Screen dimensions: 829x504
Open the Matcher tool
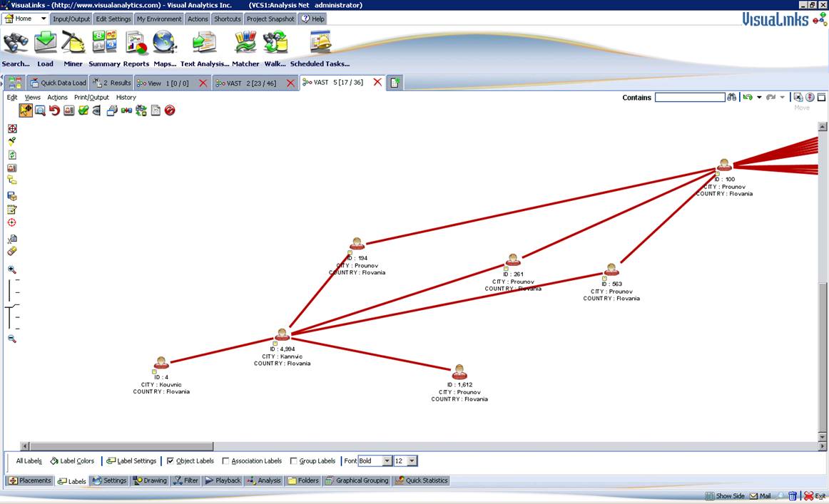(x=245, y=42)
